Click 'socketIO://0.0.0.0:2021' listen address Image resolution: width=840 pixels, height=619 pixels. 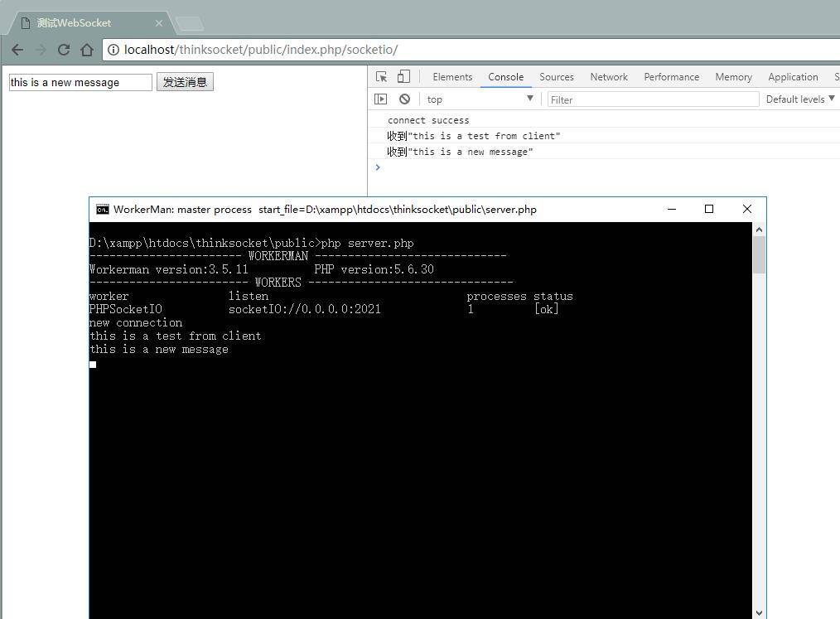pos(305,309)
